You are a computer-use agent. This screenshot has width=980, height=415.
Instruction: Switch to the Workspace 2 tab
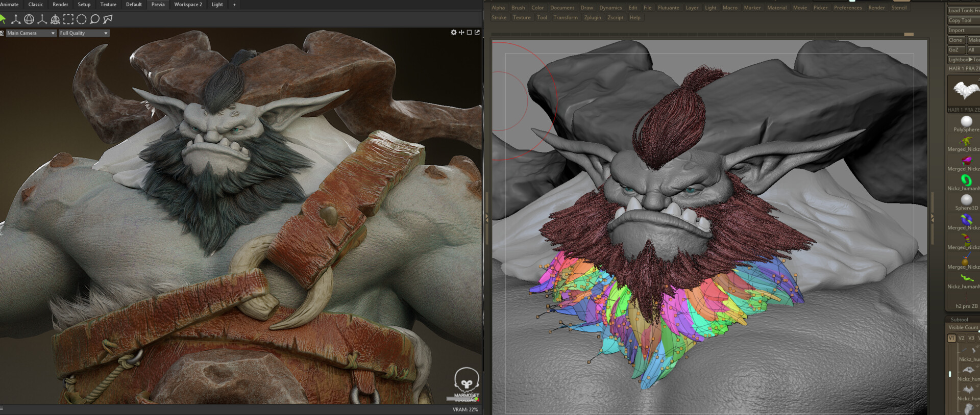click(x=188, y=5)
